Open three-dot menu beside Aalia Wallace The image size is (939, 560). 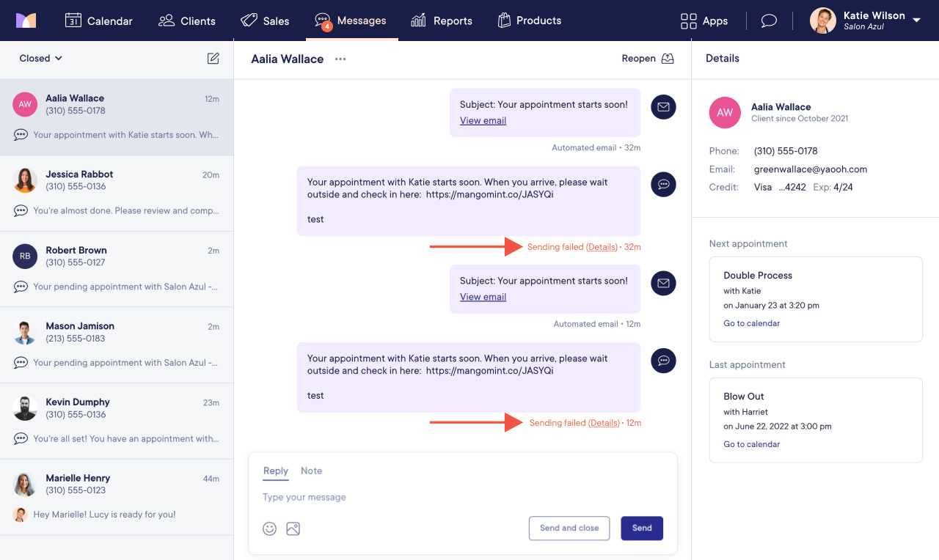tap(340, 59)
